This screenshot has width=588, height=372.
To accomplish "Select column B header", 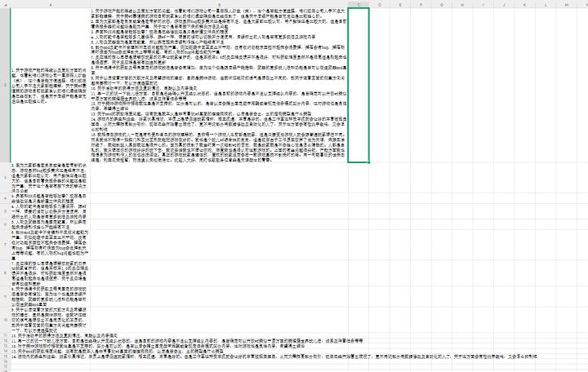I will pyautogui.click(x=219, y=5).
